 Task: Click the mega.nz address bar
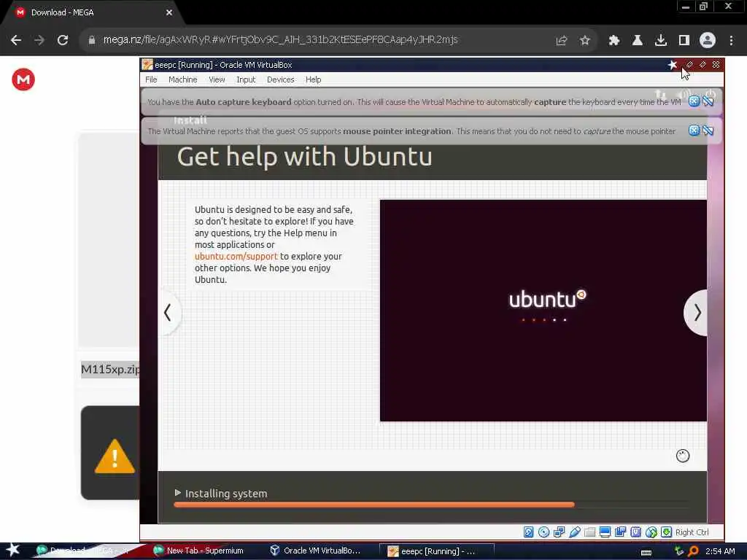point(280,40)
